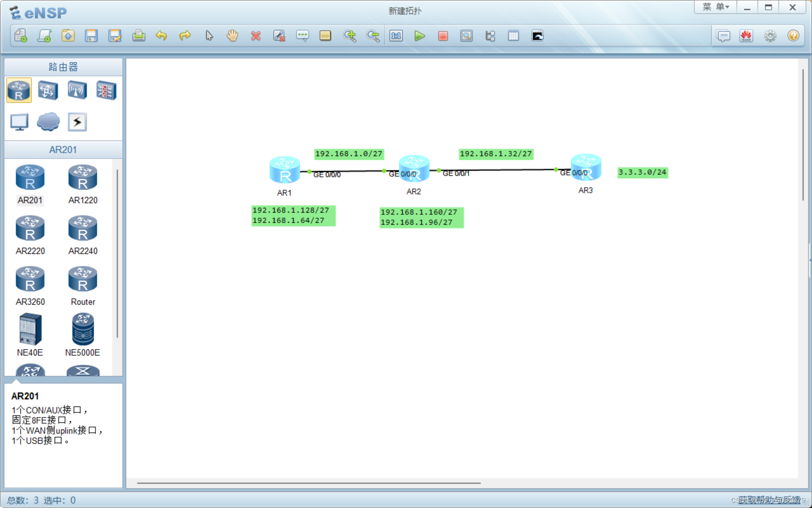Choose the firewall device category icon

click(x=106, y=90)
